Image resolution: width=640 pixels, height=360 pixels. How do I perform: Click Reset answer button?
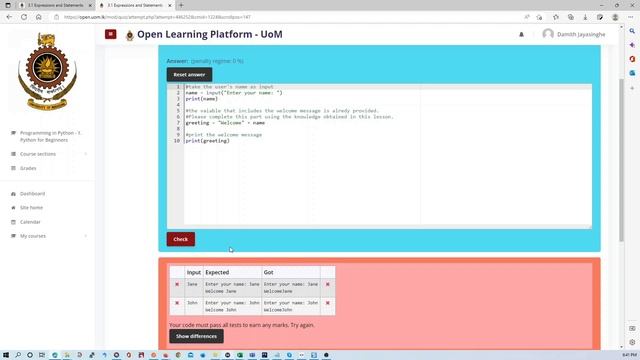(x=189, y=75)
